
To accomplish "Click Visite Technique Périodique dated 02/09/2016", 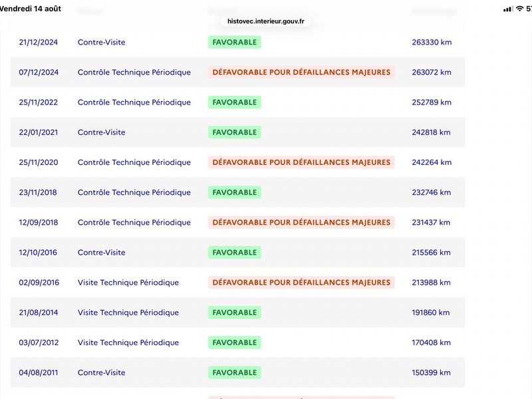I will pos(128,282).
